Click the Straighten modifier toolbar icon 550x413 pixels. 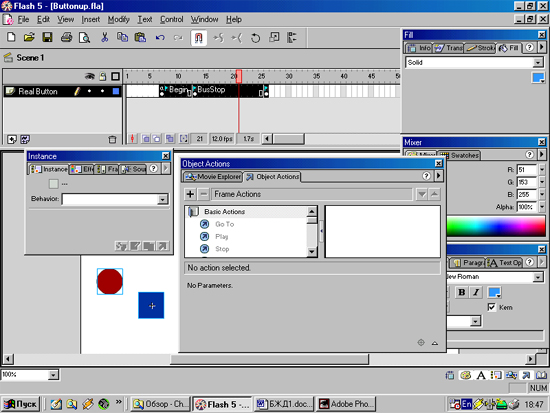[x=237, y=37]
